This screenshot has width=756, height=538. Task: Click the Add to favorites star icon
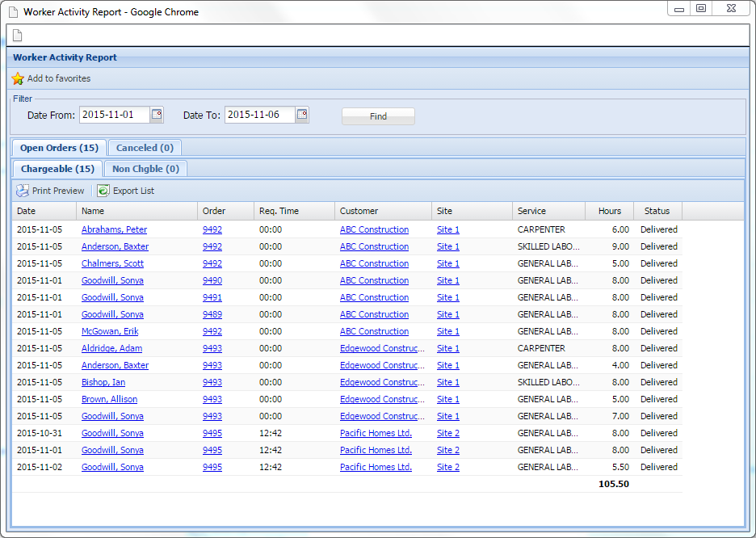click(x=18, y=79)
